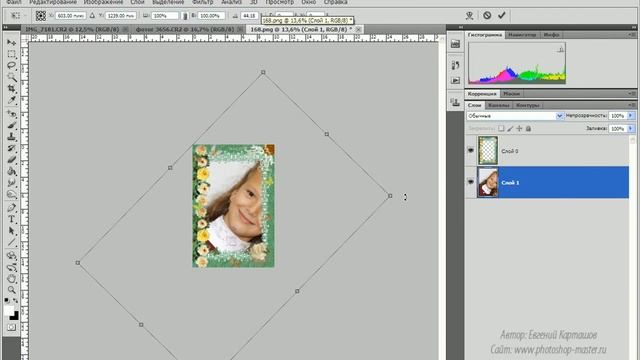Open the Histogram panel options menu
The image size is (640, 360).
(633, 35)
